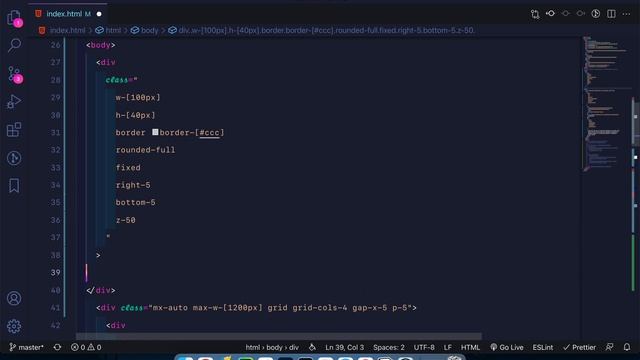Open the Explorer view in activity bar

[14, 18]
